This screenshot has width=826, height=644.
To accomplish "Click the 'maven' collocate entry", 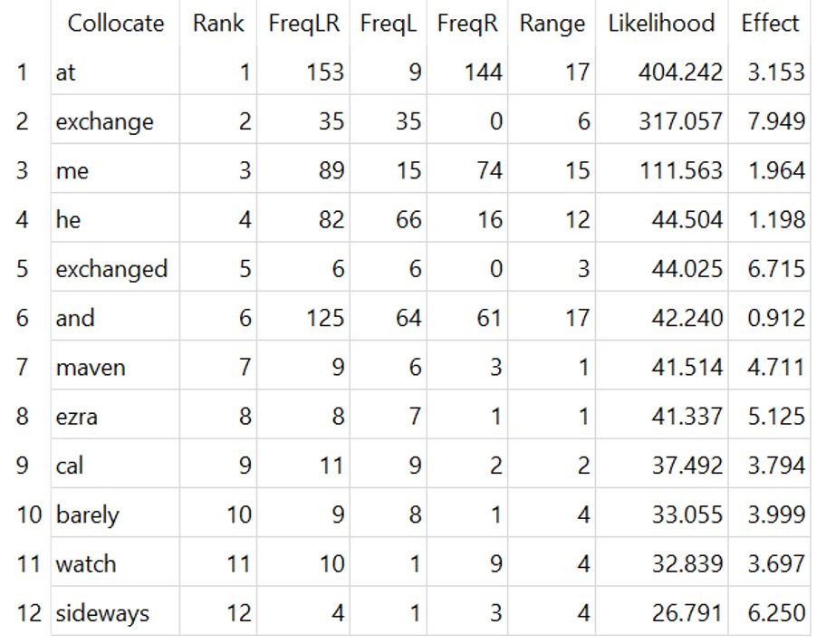I will [x=91, y=368].
